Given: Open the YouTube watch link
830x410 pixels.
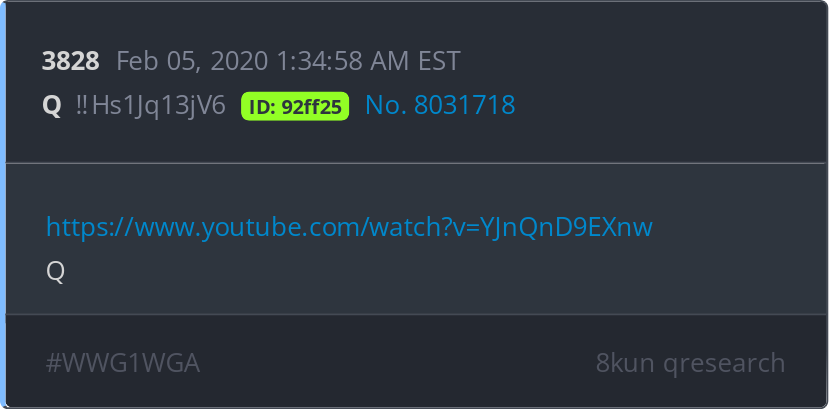Looking at the screenshot, I should coord(349,227).
